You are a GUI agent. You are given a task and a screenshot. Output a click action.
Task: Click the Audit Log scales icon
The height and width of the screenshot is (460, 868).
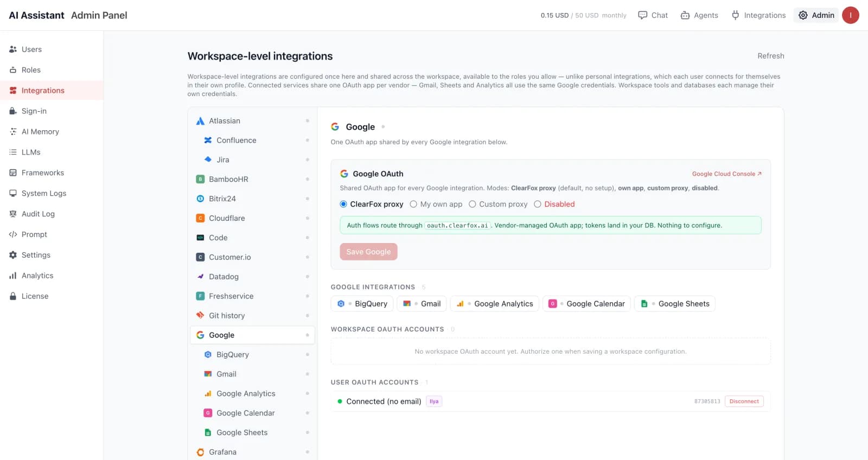tap(13, 214)
